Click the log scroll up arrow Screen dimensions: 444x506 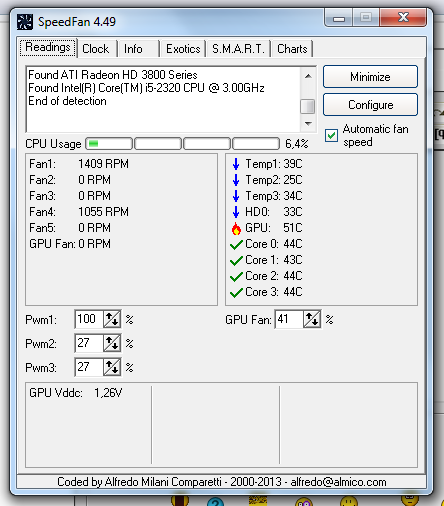[x=308, y=76]
